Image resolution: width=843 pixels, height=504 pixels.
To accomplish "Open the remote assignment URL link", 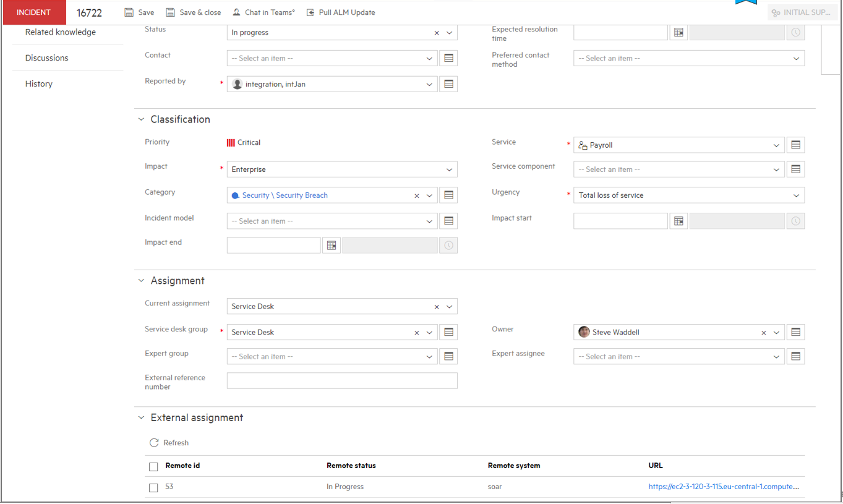I will [x=722, y=487].
